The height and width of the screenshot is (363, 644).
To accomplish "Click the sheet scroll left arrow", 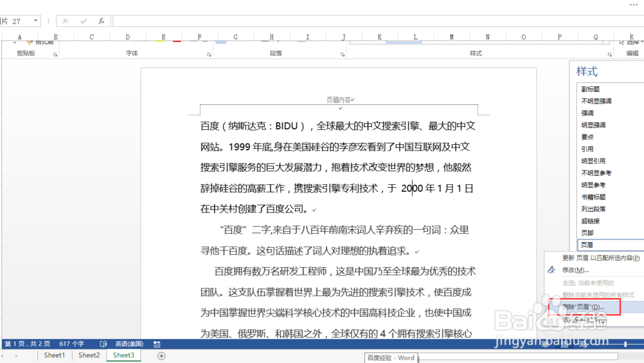I will pyautogui.click(x=3, y=356).
